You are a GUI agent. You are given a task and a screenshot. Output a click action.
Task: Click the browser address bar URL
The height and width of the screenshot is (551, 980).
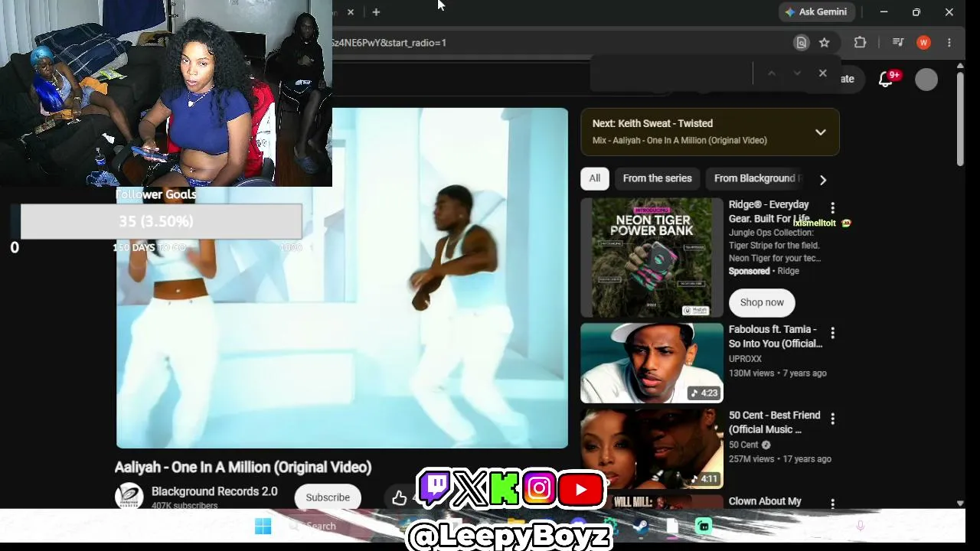(390, 43)
